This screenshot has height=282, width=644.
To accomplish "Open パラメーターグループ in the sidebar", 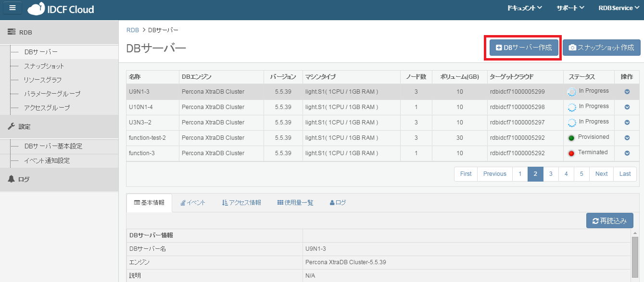I will coord(52,94).
